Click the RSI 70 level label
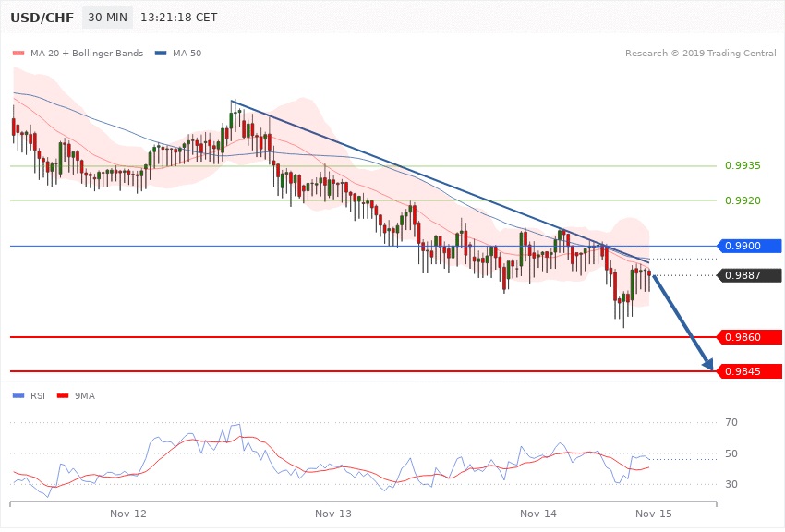The image size is (785, 532). 731,423
